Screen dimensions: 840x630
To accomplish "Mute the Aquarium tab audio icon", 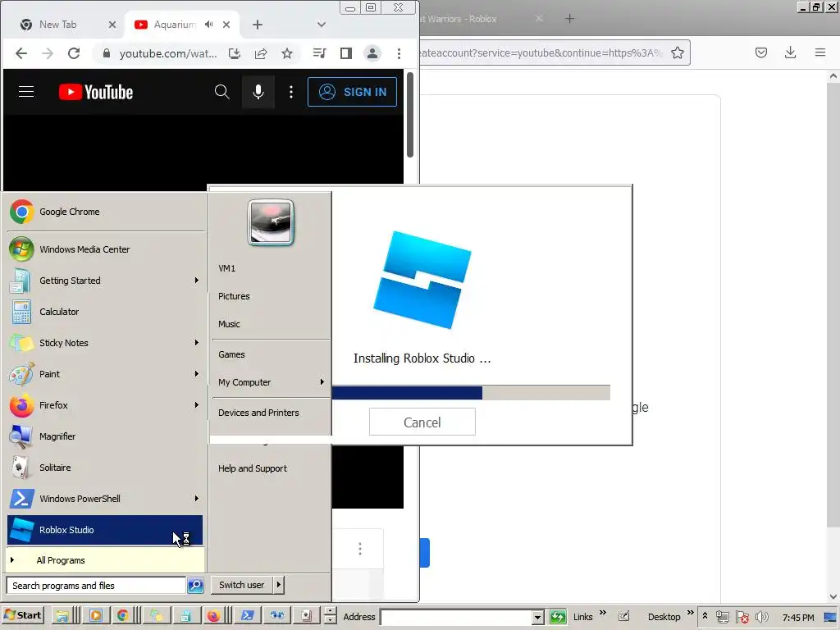I will tap(209, 25).
